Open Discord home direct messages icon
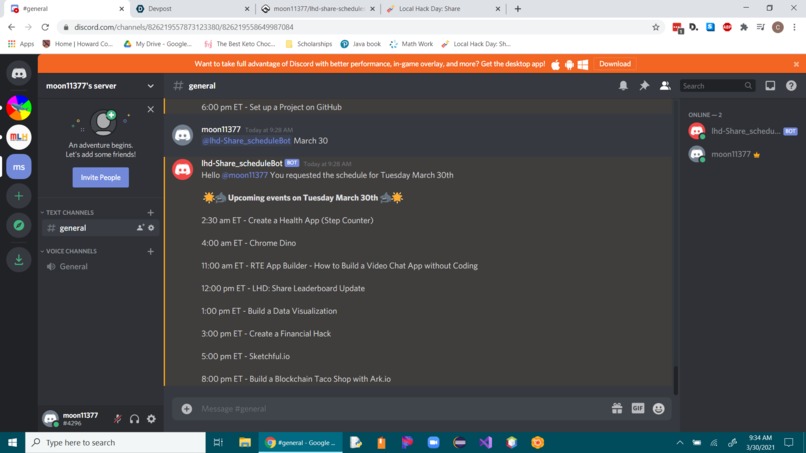 (19, 74)
